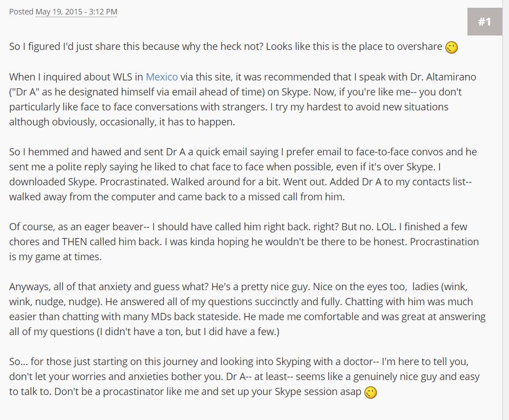Click the winking emoji after "session asap"
Screen dimensions: 509x420
coord(370,392)
